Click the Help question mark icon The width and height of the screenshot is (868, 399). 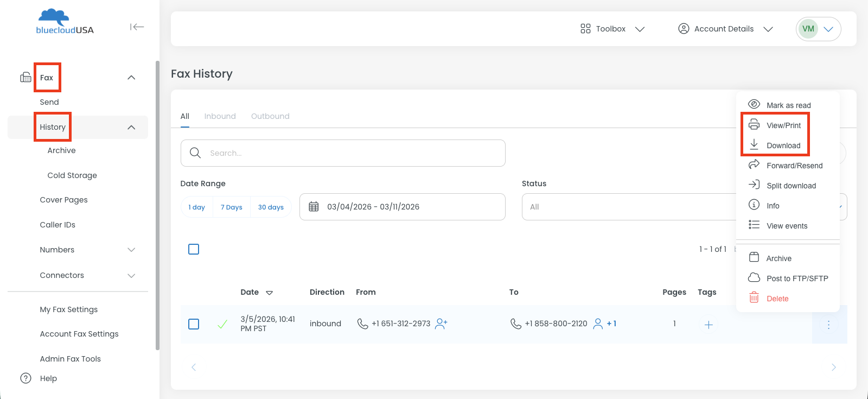[25, 378]
